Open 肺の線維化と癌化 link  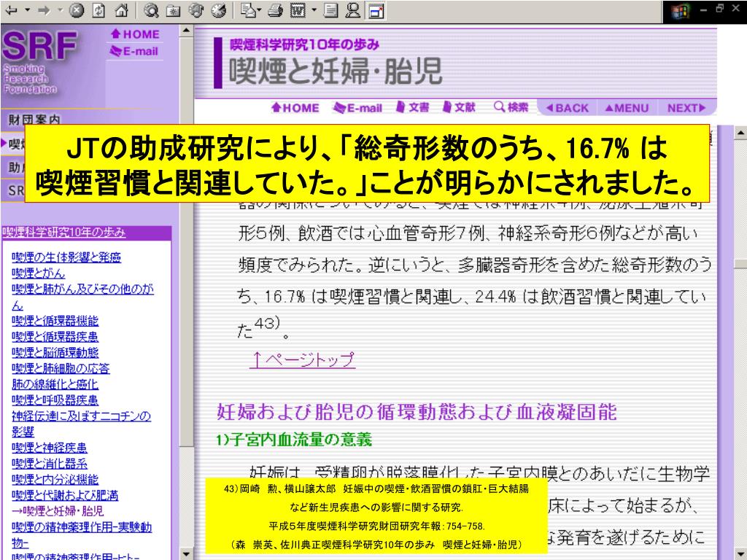click(x=55, y=384)
